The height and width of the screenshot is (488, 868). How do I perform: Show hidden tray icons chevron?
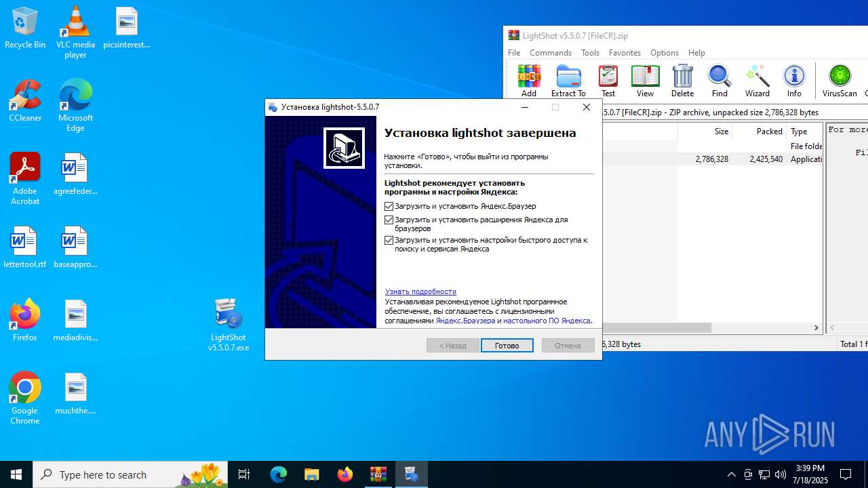[x=731, y=474]
